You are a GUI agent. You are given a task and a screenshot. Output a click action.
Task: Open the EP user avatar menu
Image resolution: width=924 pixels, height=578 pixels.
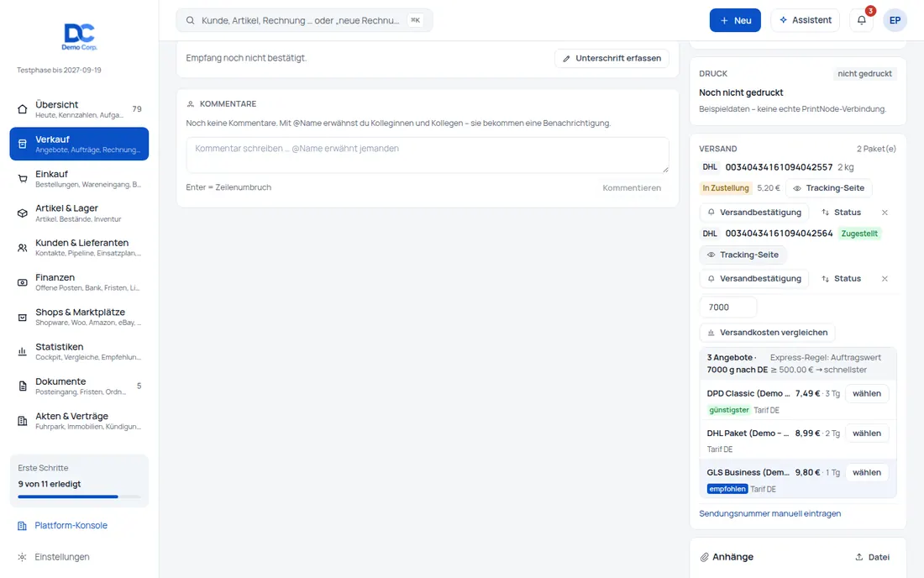point(895,20)
